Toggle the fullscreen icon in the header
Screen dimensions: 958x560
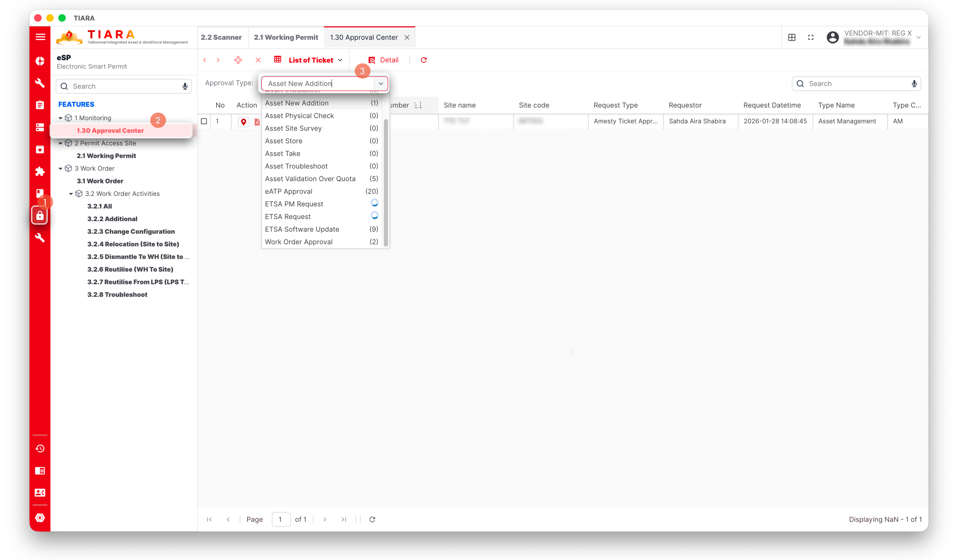pyautogui.click(x=811, y=37)
